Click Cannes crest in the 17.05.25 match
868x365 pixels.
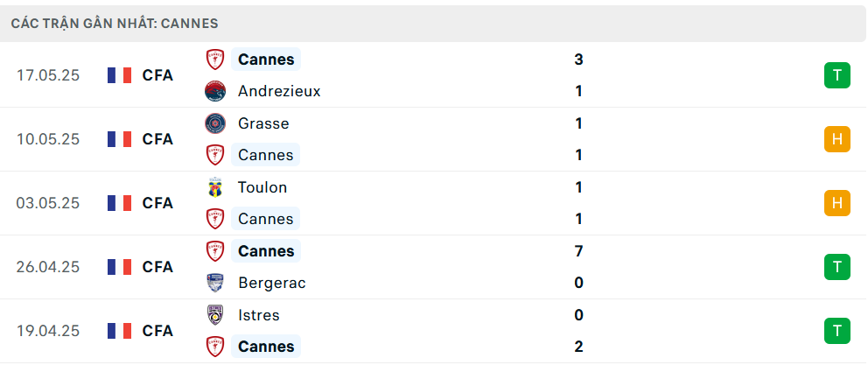[x=214, y=60]
